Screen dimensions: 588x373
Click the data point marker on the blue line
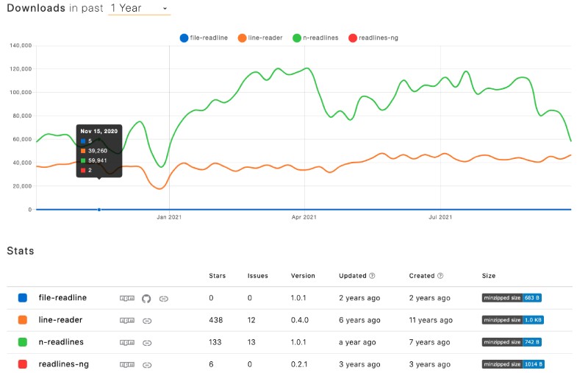(99, 210)
